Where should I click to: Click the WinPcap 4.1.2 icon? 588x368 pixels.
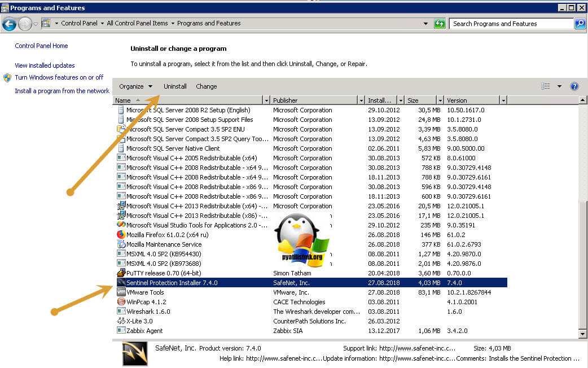[x=121, y=302]
